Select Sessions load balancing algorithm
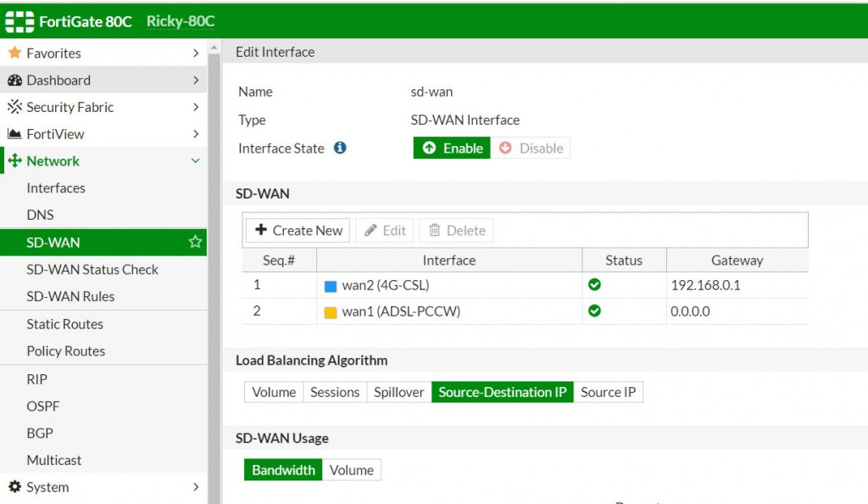 point(334,392)
